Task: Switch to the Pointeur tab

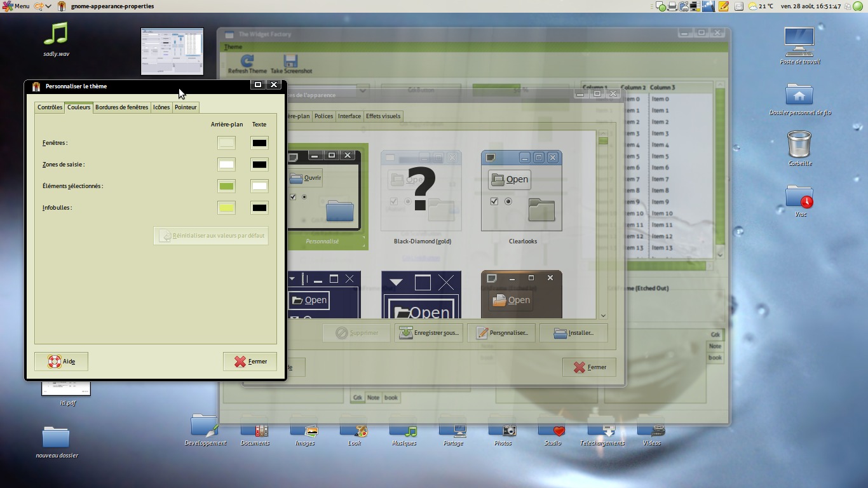Action: [x=186, y=107]
